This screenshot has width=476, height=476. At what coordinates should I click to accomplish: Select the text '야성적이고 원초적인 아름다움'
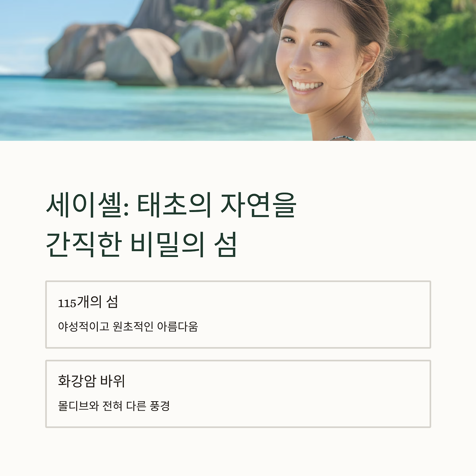128,327
